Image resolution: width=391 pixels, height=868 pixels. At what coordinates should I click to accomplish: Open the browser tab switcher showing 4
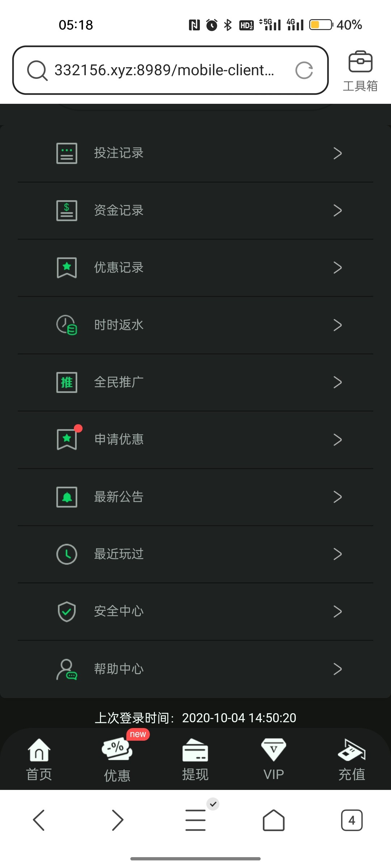coord(352,820)
